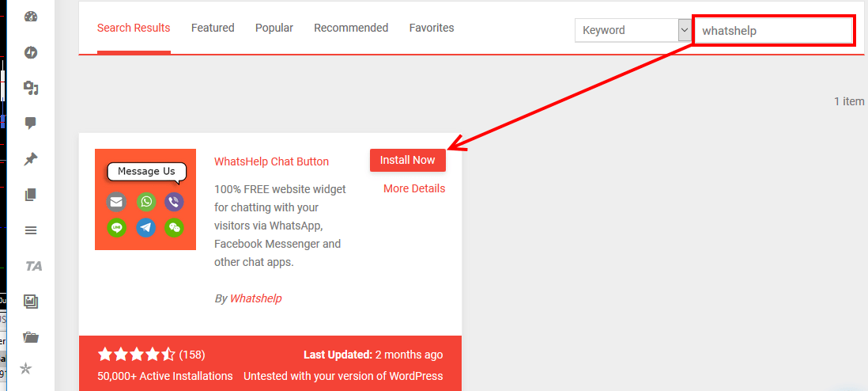The image size is (868, 391).
Task: Switch to the Featured tab
Action: [213, 28]
